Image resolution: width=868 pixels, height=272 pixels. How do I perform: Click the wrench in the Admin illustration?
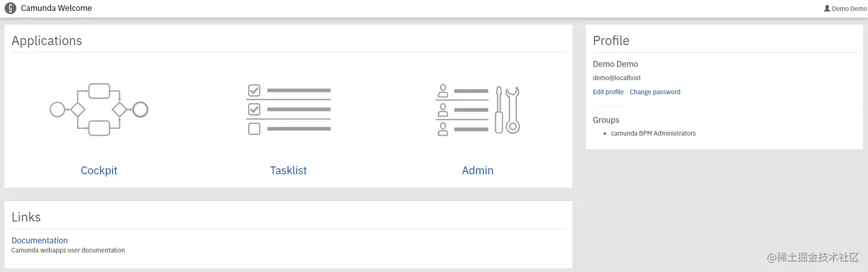513,110
